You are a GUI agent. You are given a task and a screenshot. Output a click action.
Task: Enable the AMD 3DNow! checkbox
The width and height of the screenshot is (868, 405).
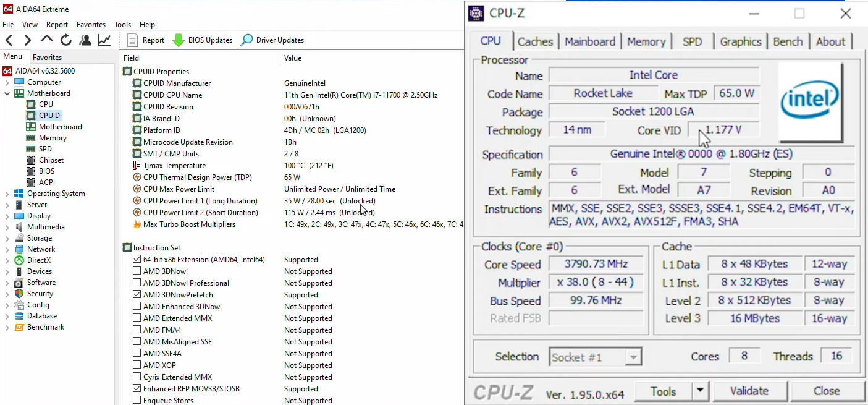(137, 271)
